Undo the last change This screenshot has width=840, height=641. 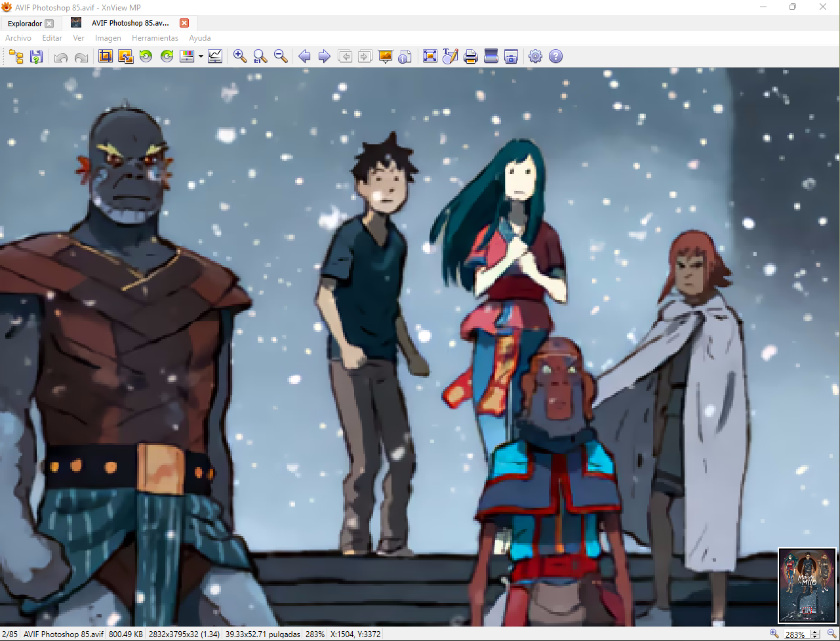61,56
